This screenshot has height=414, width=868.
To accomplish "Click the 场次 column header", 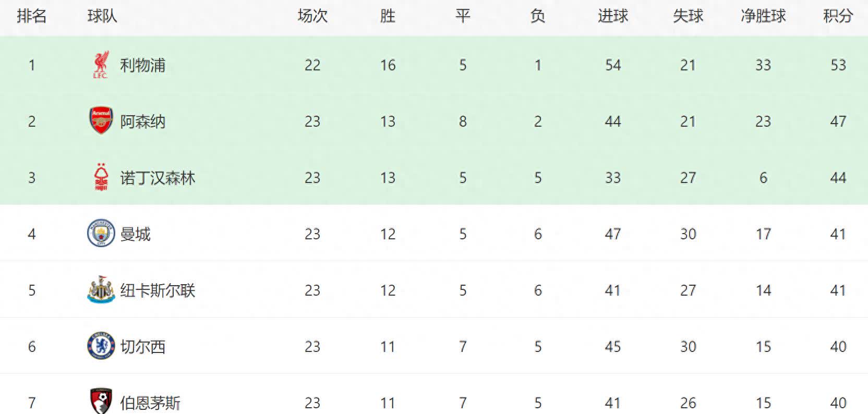I will (x=312, y=16).
